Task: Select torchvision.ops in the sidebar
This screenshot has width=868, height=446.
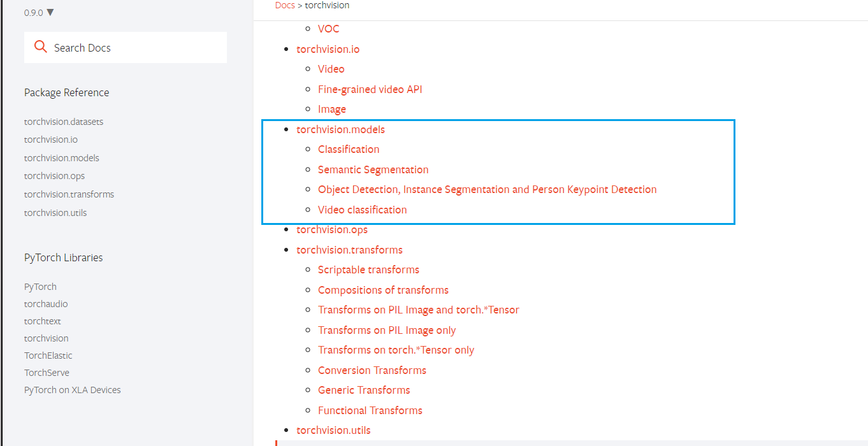Action: [x=54, y=176]
